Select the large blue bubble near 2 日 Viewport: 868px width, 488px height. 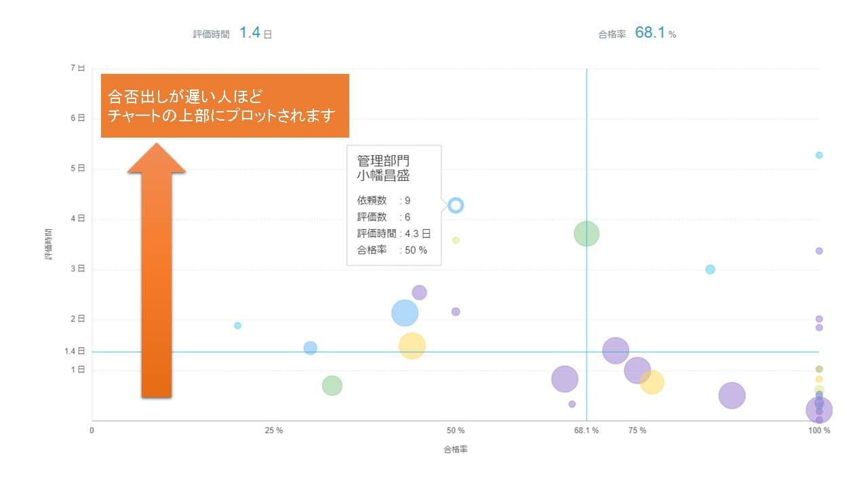tap(405, 312)
